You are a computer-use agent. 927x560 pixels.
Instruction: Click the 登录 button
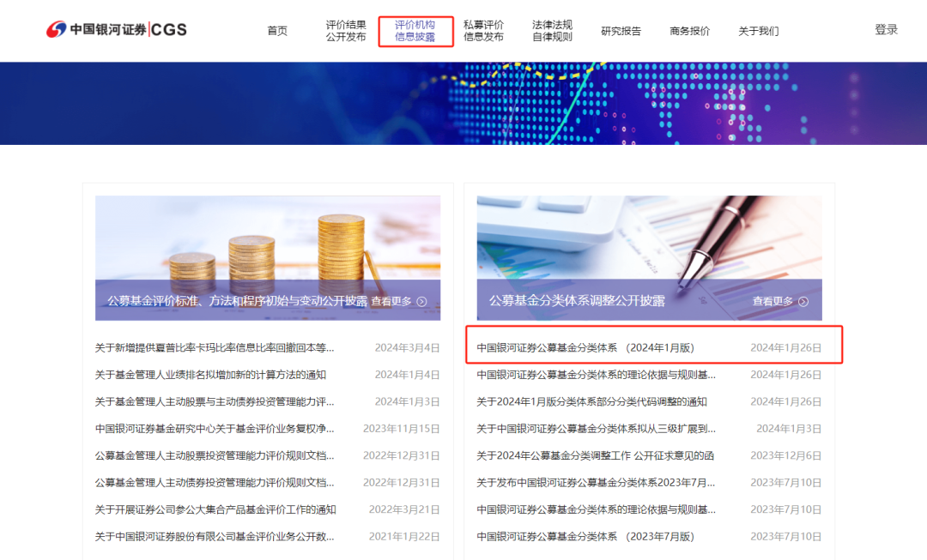[886, 28]
